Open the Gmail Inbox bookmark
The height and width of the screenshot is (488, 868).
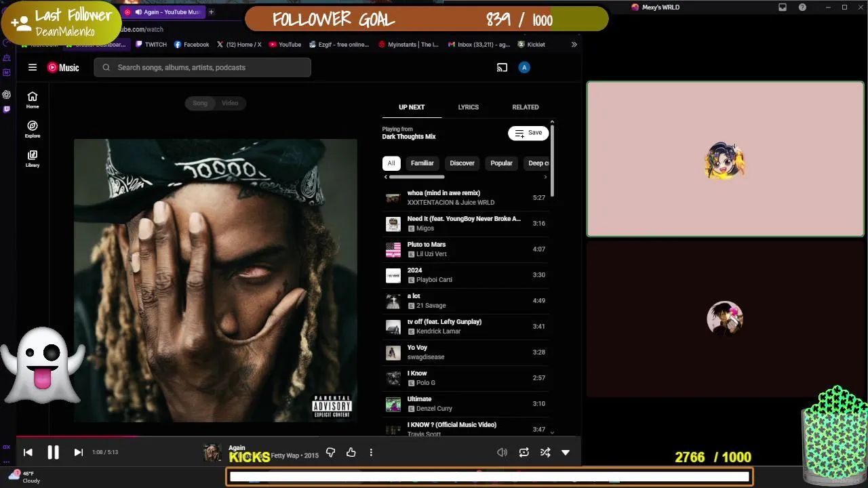[x=479, y=45]
